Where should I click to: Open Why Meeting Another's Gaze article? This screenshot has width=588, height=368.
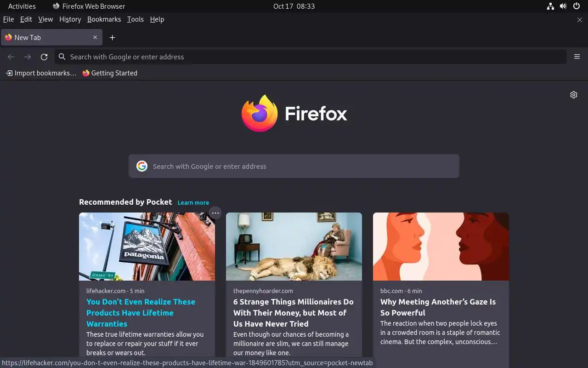click(x=438, y=307)
